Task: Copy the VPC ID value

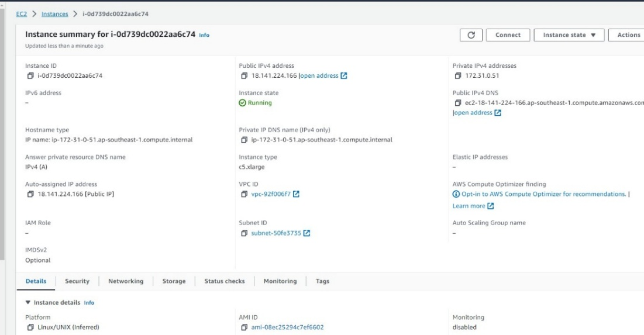Action: [244, 195]
